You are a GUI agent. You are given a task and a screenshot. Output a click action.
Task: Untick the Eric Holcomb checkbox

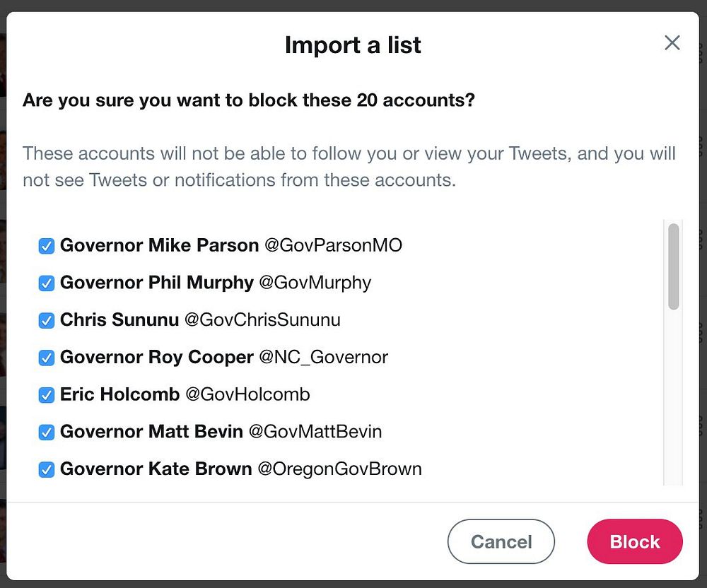[47, 394]
